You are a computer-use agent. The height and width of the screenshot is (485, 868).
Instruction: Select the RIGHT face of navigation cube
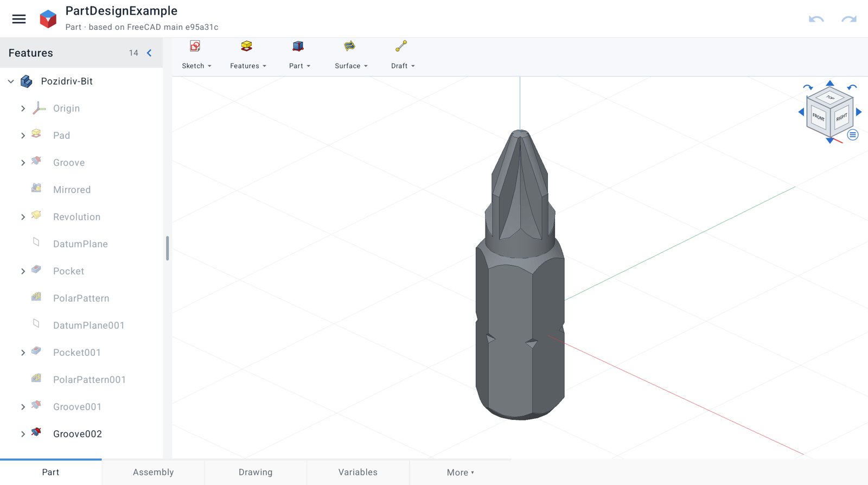[841, 117]
